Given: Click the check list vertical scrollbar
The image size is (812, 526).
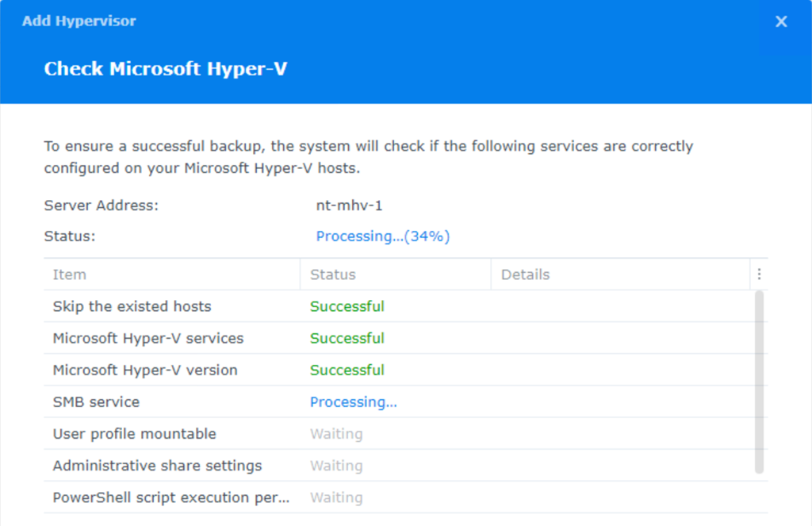Looking at the screenshot, I should point(759,381).
